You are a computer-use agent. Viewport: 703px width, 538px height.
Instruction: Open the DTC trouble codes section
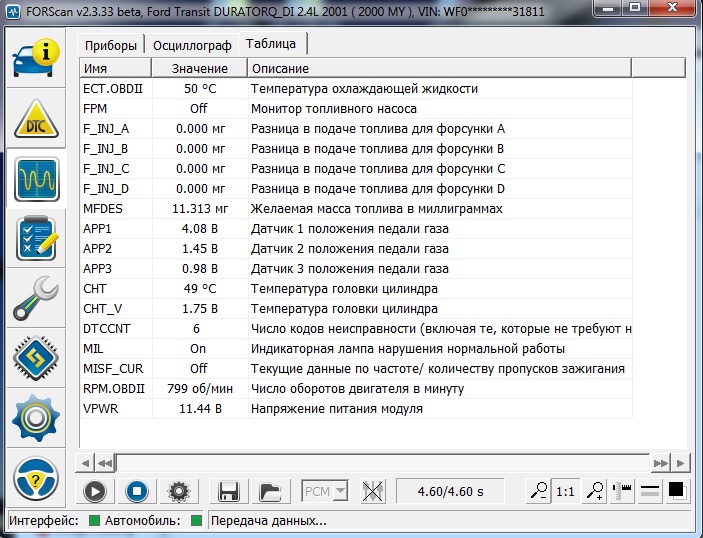pyautogui.click(x=36, y=118)
